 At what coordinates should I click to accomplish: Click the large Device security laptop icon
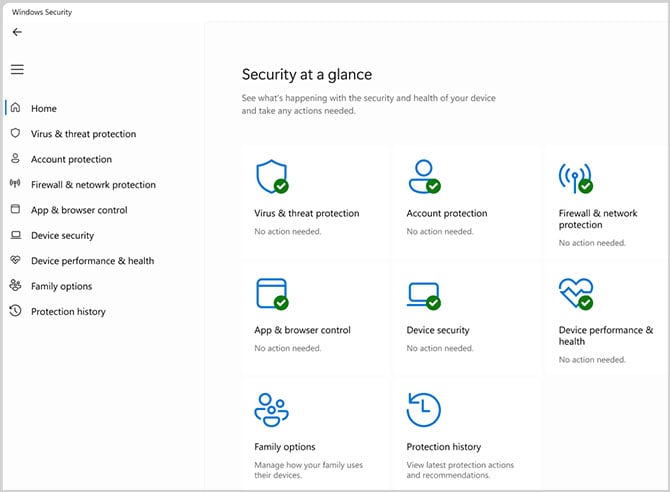(424, 295)
